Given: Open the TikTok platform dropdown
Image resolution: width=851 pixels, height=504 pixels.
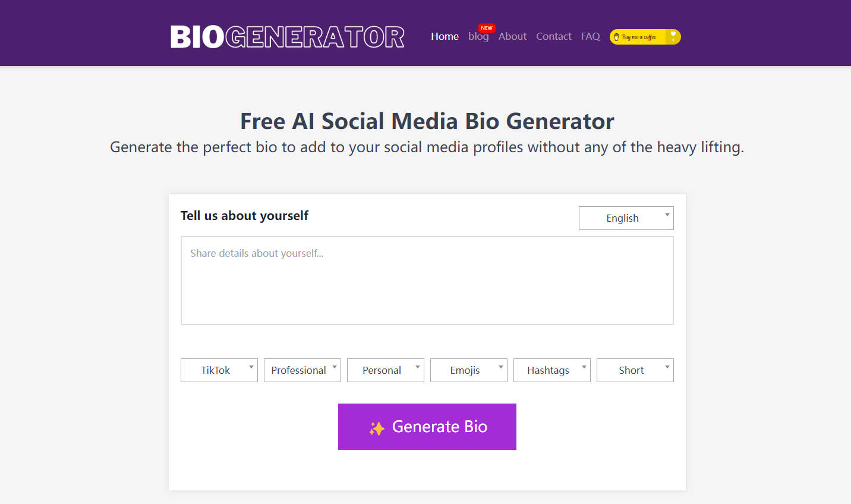Looking at the screenshot, I should (219, 370).
